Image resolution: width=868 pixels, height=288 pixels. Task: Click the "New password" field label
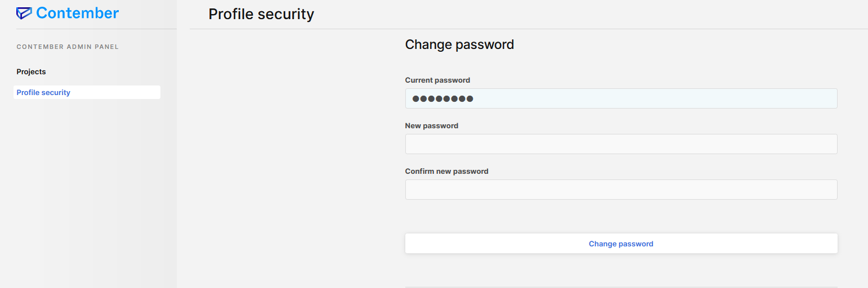click(x=432, y=125)
